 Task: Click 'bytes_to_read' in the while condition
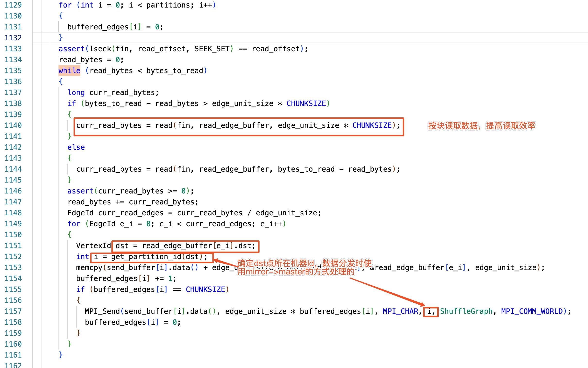[175, 70]
